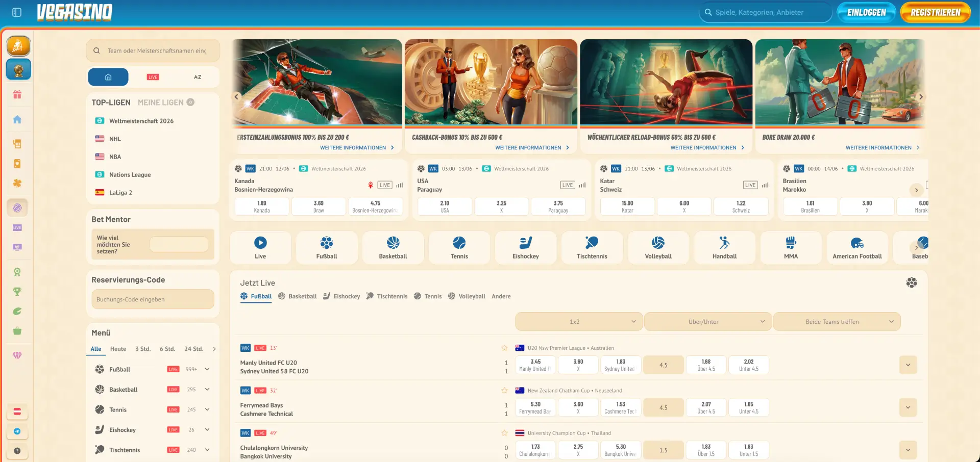Click the EINLOGGEN button
Viewport: 980px width, 462px height.
(x=866, y=12)
